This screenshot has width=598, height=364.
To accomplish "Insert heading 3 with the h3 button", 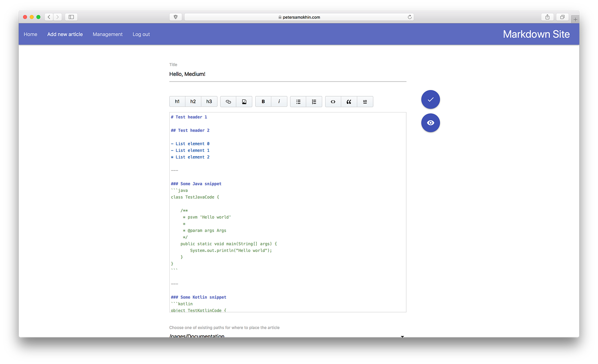I will [x=209, y=102].
